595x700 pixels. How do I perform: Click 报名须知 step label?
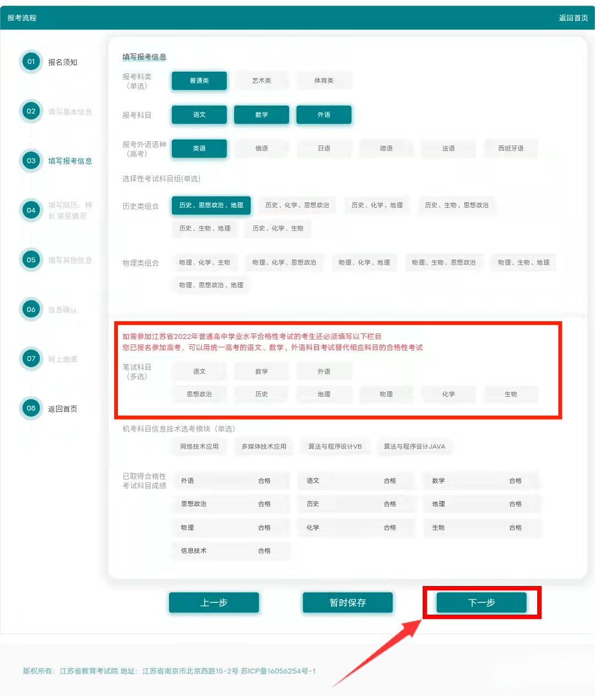63,62
